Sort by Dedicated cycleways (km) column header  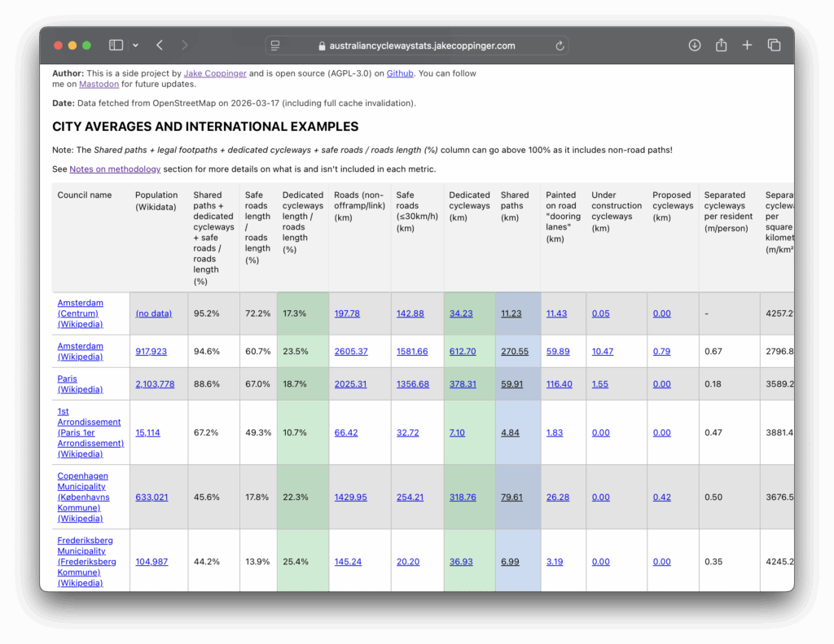469,206
